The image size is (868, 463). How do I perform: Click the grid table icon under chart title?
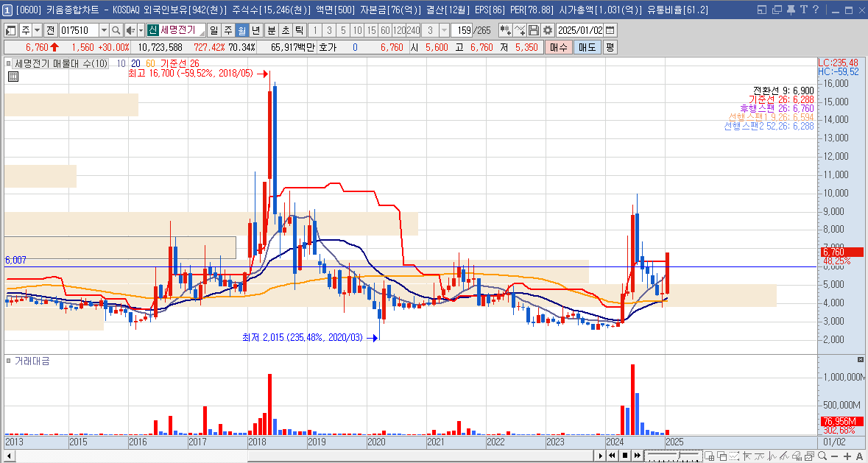(x=13, y=77)
